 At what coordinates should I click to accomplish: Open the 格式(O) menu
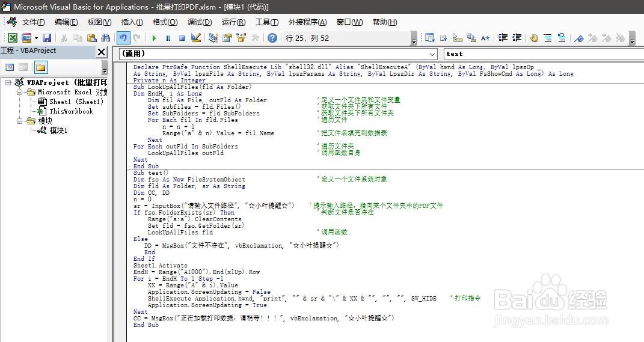click(x=165, y=22)
